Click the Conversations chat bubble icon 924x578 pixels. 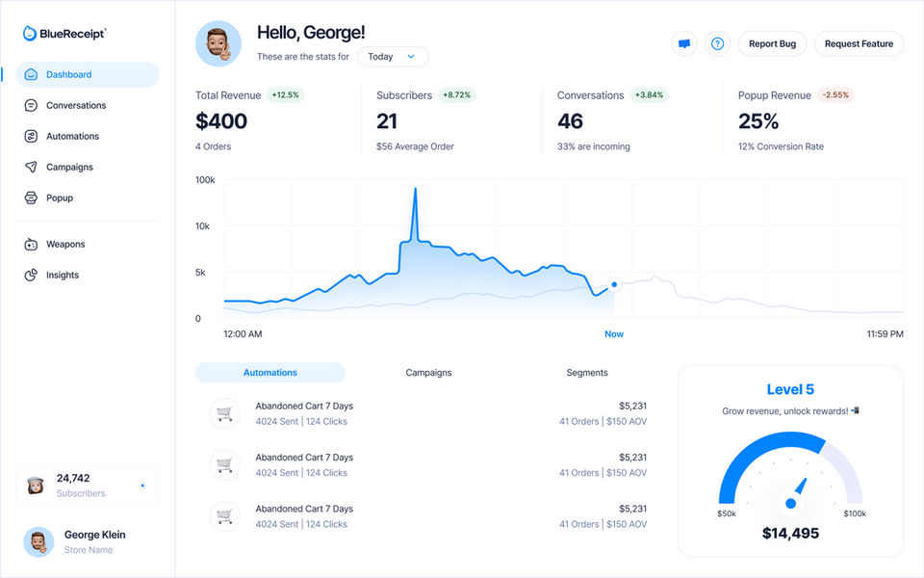(31, 105)
